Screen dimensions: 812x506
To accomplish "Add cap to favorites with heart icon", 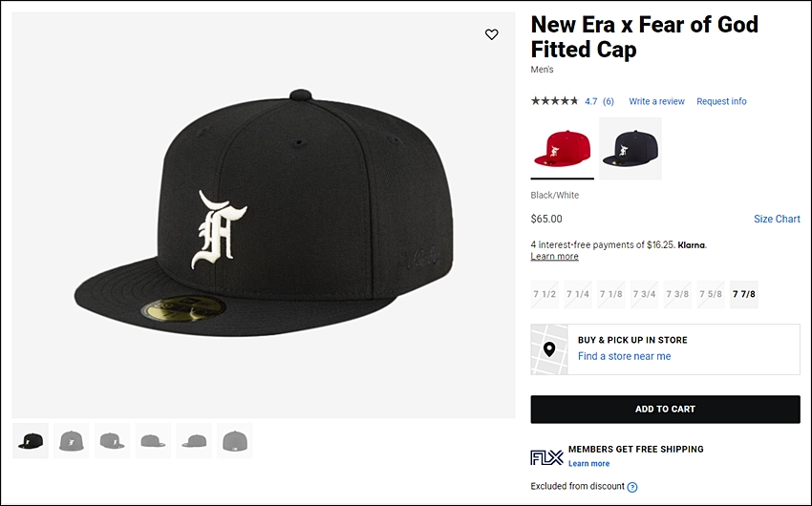I will click(x=491, y=34).
